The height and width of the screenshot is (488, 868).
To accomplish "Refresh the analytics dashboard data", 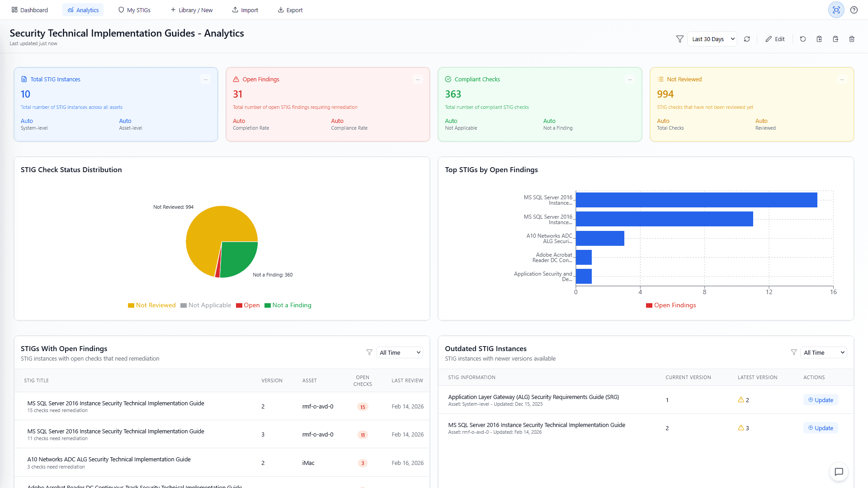I will [x=747, y=39].
